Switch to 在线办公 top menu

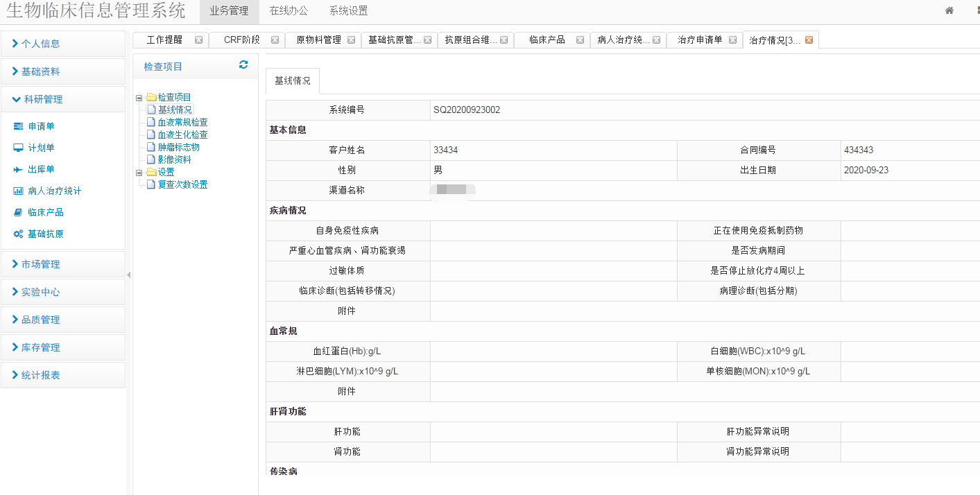[289, 11]
